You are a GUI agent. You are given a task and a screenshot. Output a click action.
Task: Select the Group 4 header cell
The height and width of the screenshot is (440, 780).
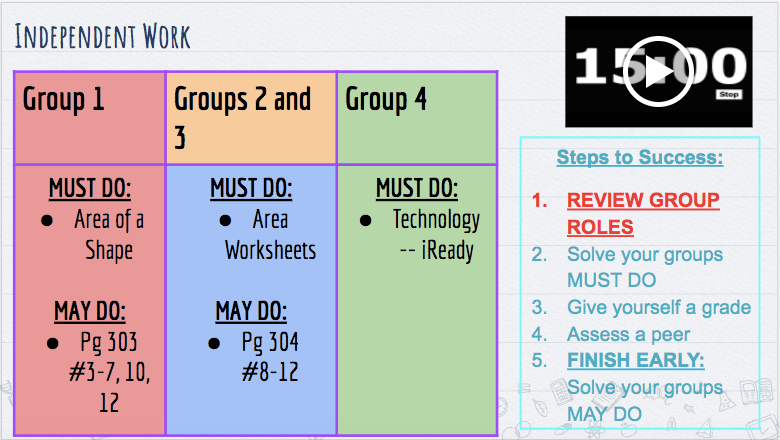[x=416, y=118]
